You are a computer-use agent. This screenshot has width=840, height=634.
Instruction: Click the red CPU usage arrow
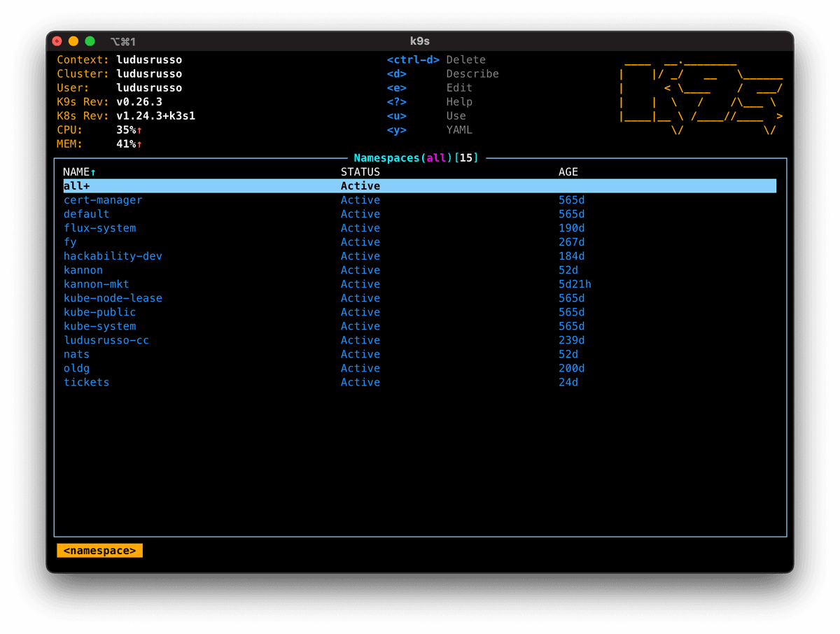pyautogui.click(x=139, y=130)
